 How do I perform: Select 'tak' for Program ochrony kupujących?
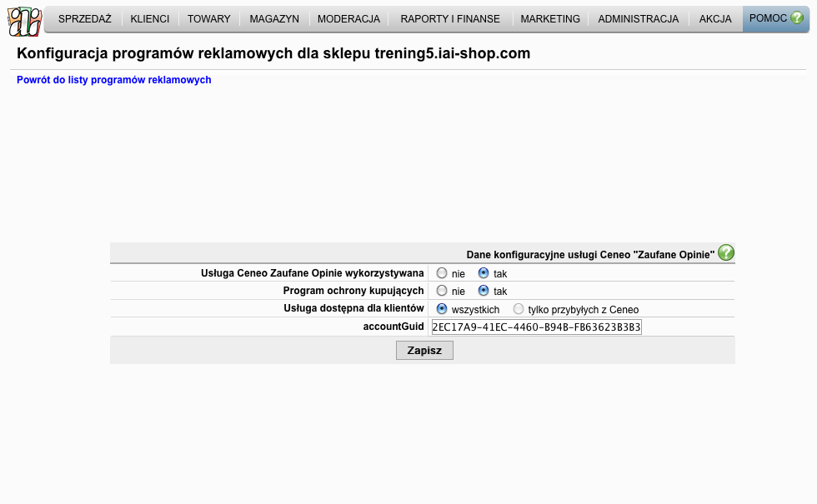(484, 291)
